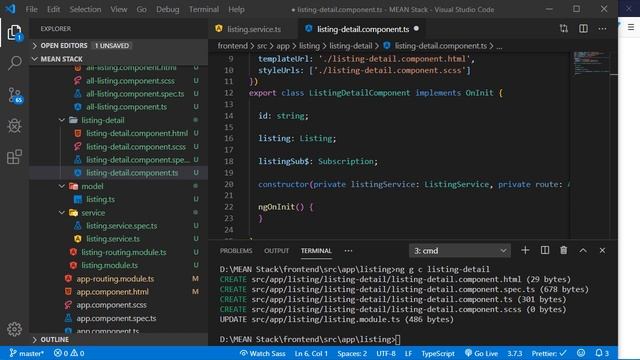Screen dimensions: 640x360
Task: Expand the Outline section
Action: (x=118, y=340)
